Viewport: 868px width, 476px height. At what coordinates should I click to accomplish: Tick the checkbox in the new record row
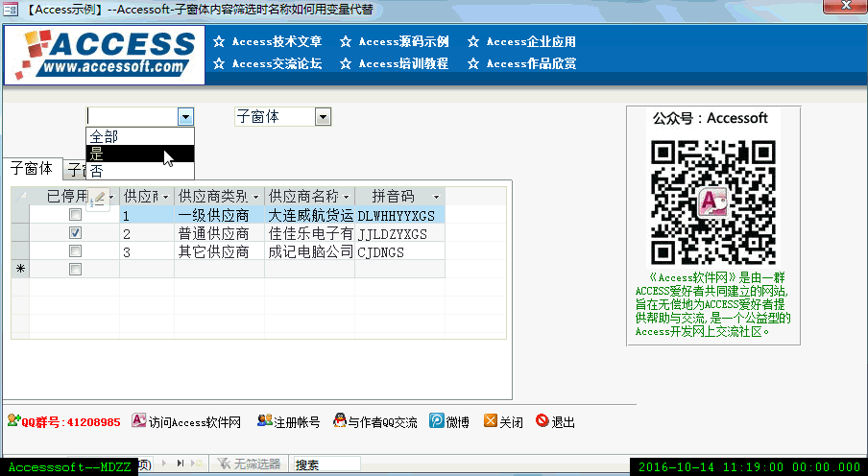(75, 269)
